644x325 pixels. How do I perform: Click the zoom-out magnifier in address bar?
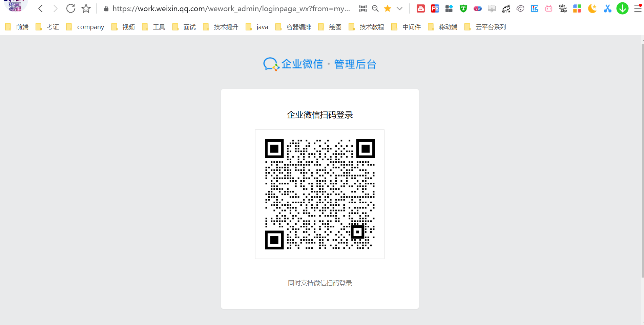pos(375,8)
